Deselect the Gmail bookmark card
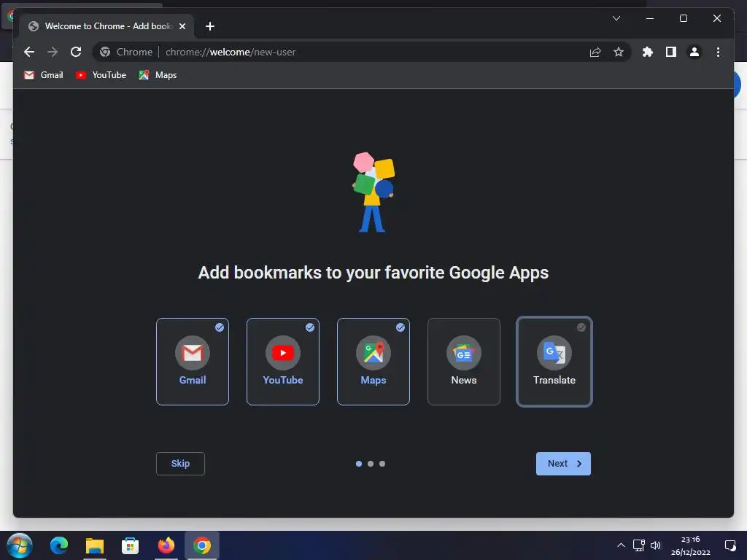This screenshot has width=747, height=560. pos(193,362)
